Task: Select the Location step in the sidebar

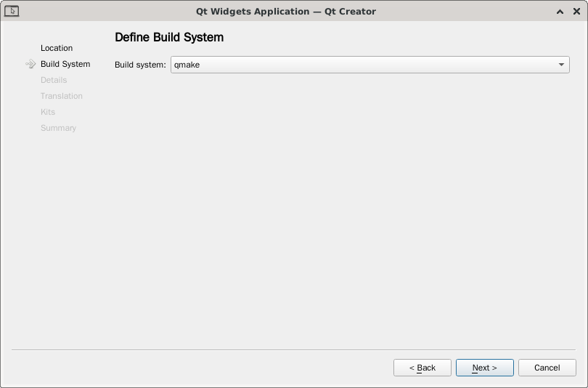Action: (57, 48)
